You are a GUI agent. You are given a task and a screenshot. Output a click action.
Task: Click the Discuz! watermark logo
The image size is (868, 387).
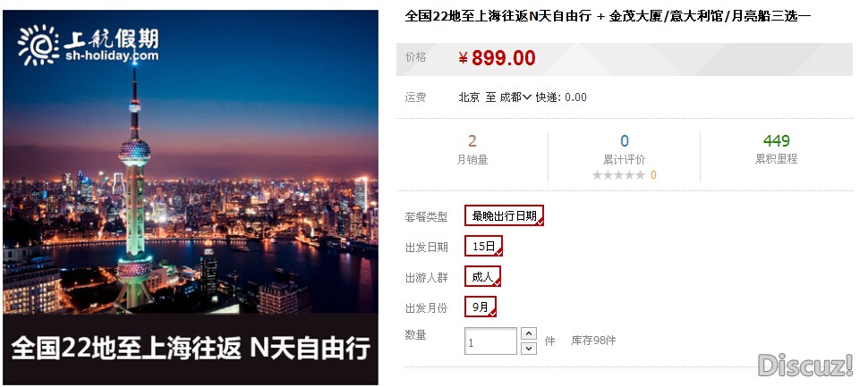point(805,365)
